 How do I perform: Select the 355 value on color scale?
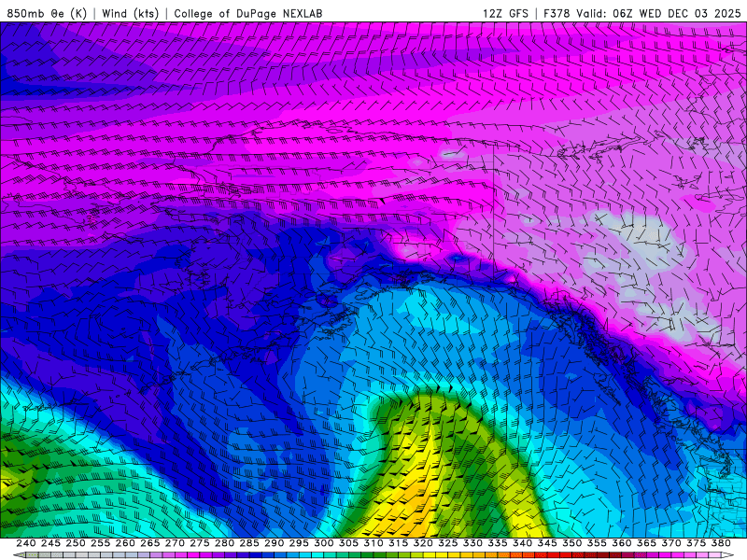597,543
